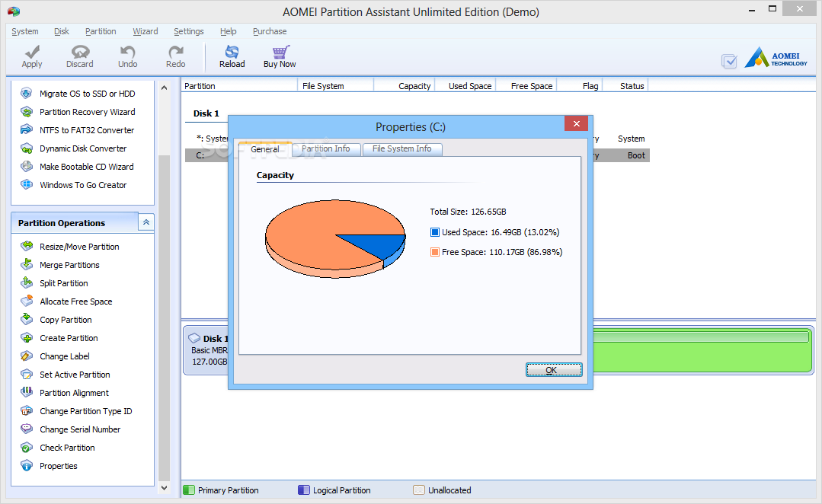The image size is (822, 504).
Task: Click the sidebar scroll down arrow
Action: click(x=164, y=488)
